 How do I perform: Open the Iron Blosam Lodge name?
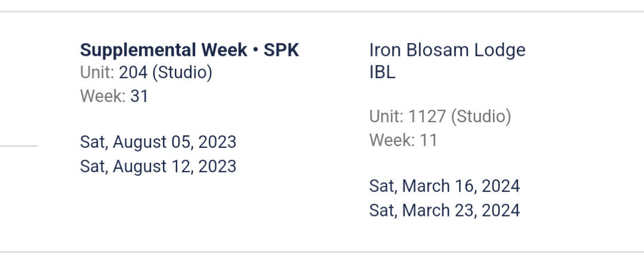tap(447, 50)
